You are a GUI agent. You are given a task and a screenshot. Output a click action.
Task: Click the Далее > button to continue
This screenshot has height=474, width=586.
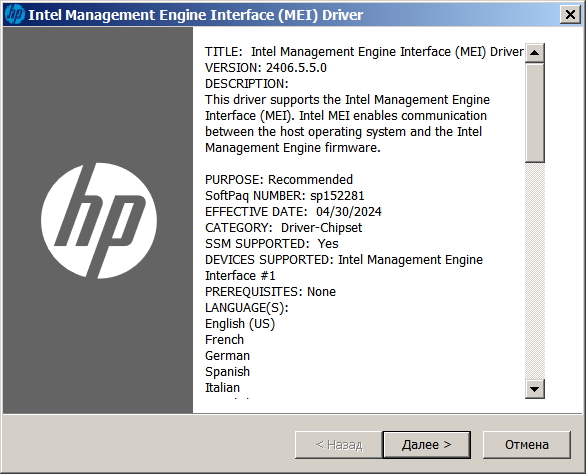426,444
